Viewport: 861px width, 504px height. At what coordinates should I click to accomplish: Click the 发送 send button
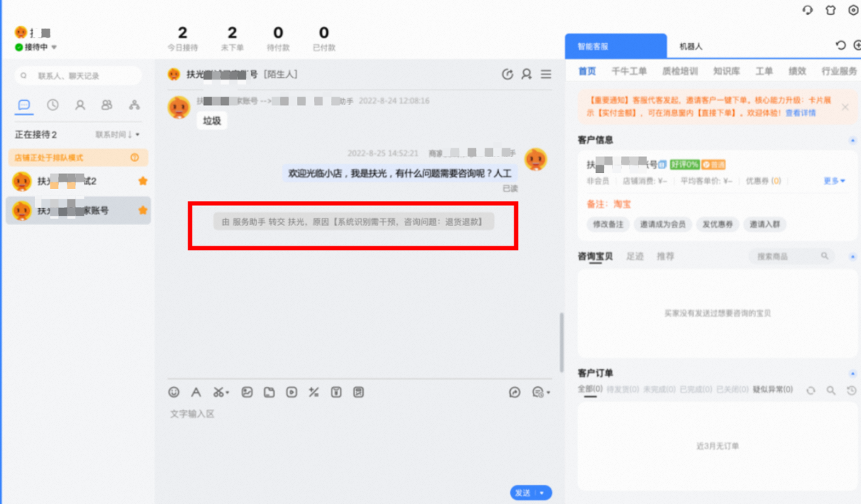click(x=523, y=493)
